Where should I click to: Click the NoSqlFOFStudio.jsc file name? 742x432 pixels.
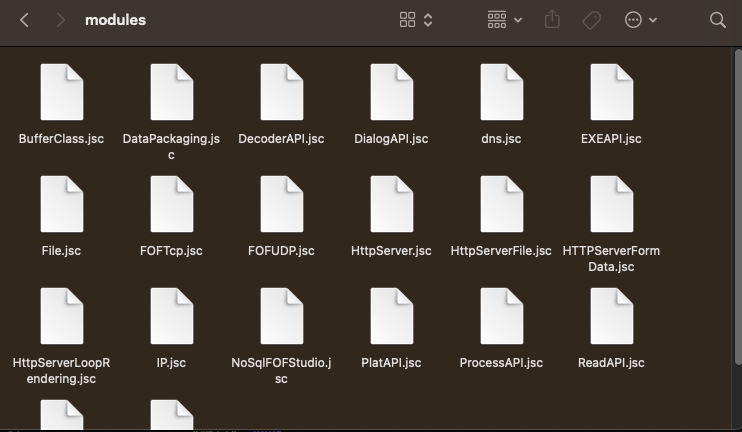coord(282,370)
